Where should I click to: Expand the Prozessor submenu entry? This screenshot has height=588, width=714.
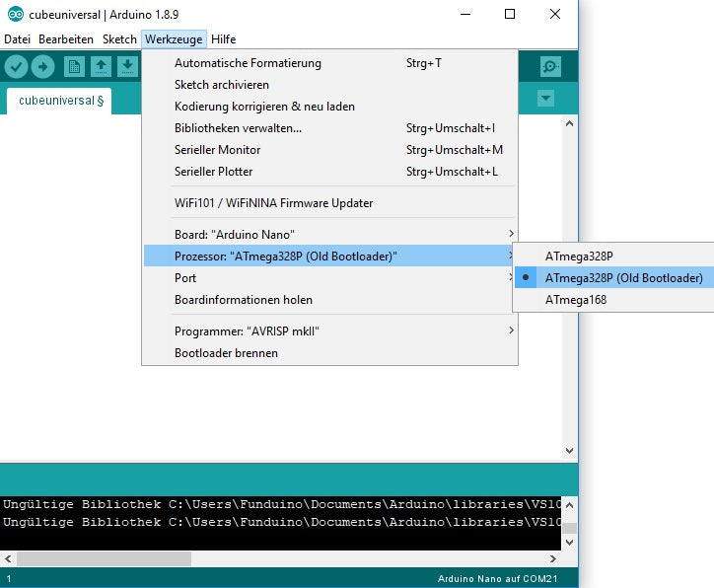[329, 256]
